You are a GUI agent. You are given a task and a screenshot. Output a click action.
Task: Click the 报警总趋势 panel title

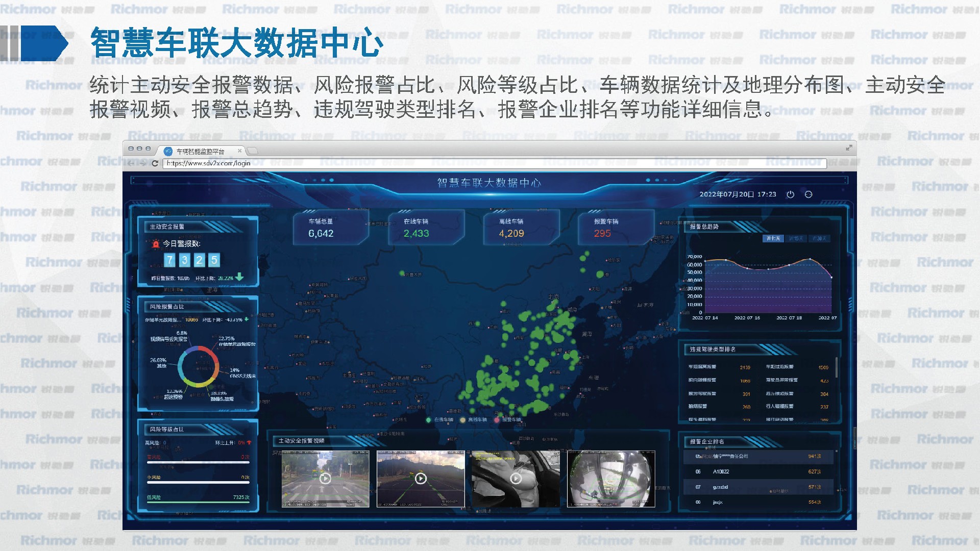pos(704,227)
